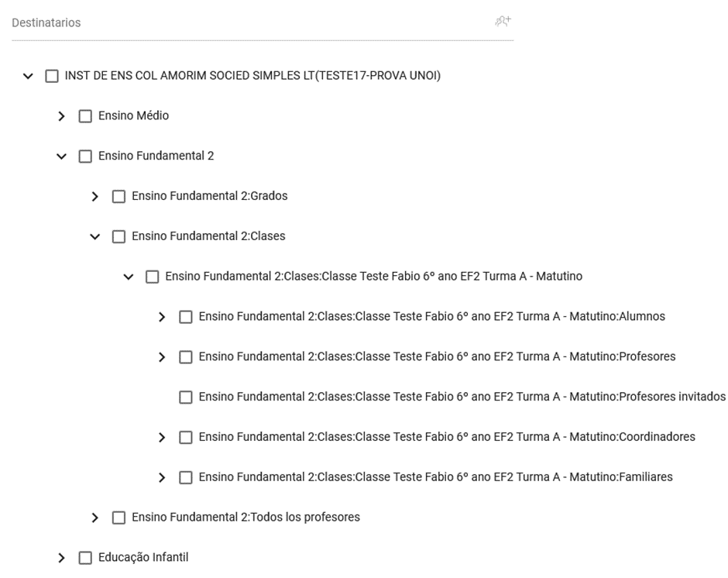Screen dimensions: 728x578
Task: Click the Educação Infantil label
Action: pyautogui.click(x=143, y=558)
